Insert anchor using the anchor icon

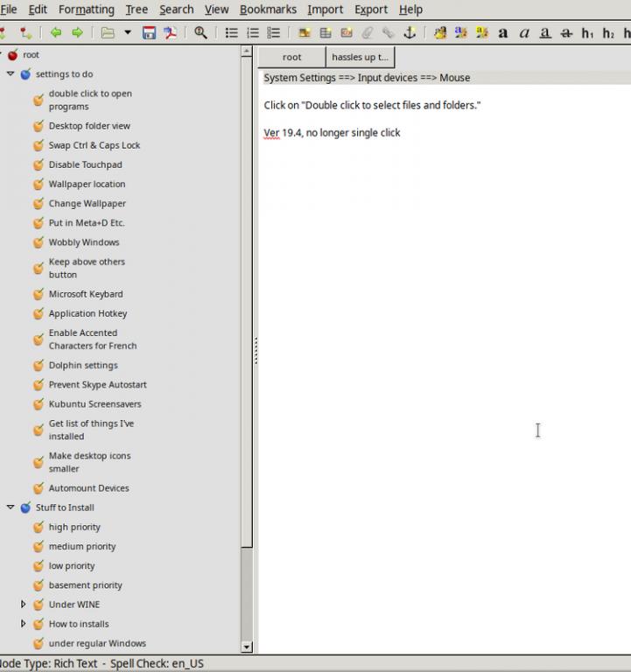tap(409, 33)
